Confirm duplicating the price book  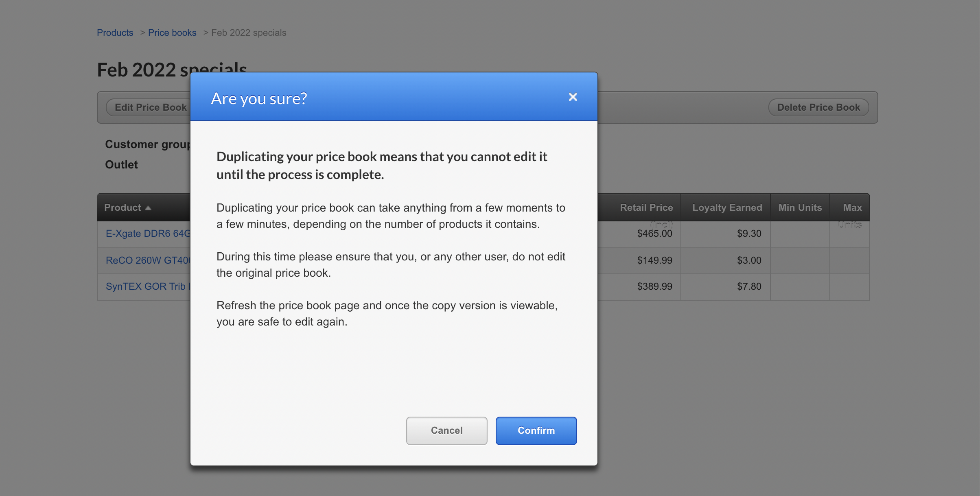[x=536, y=430]
